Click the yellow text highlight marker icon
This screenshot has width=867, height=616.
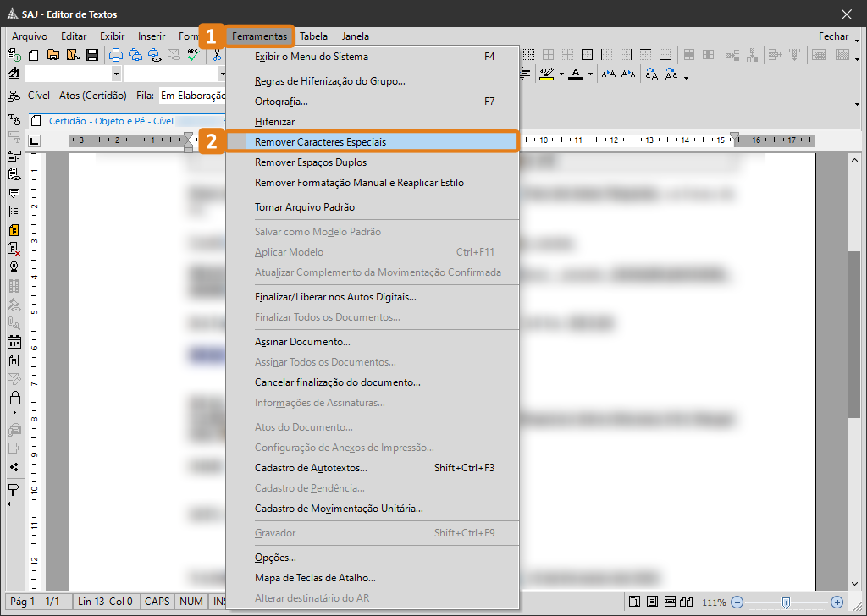[546, 74]
